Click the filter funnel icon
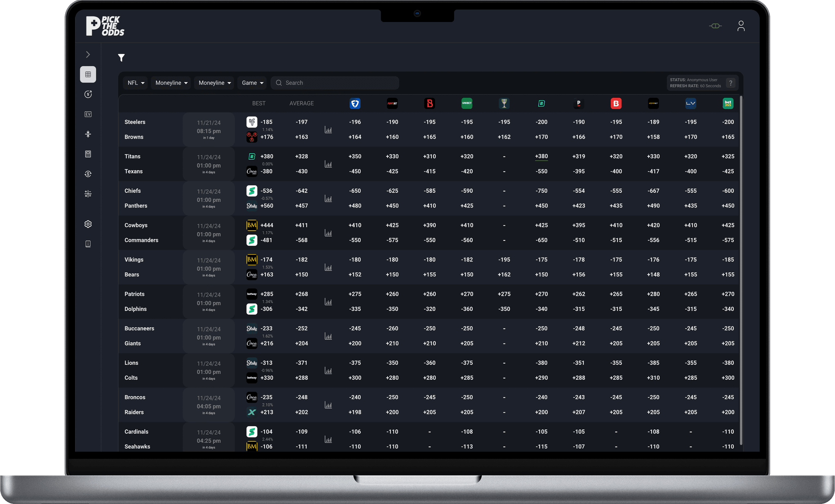This screenshot has height=504, width=835. [121, 58]
